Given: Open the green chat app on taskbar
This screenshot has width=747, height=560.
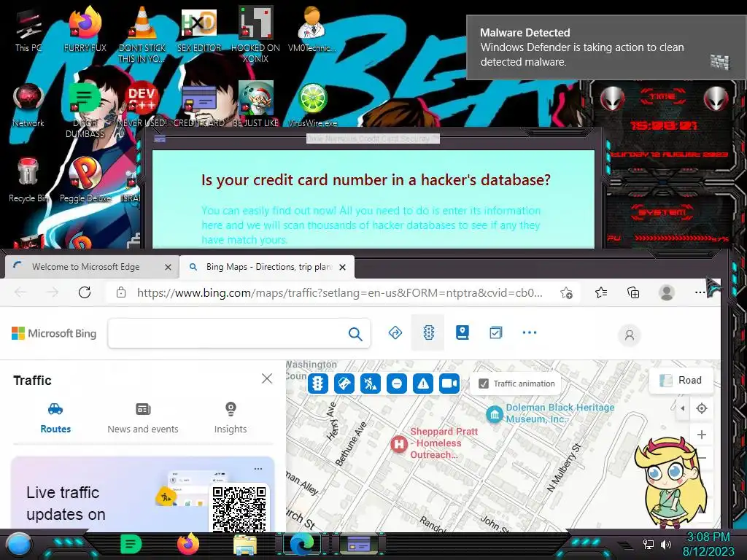Looking at the screenshot, I should [x=131, y=544].
